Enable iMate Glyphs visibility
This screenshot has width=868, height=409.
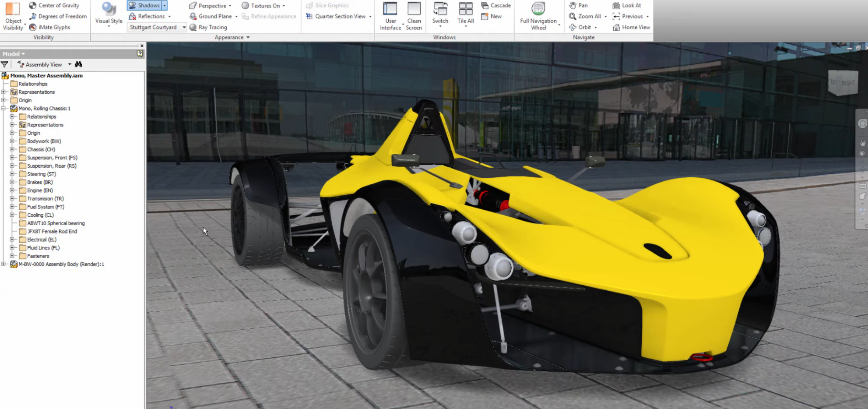click(50, 27)
